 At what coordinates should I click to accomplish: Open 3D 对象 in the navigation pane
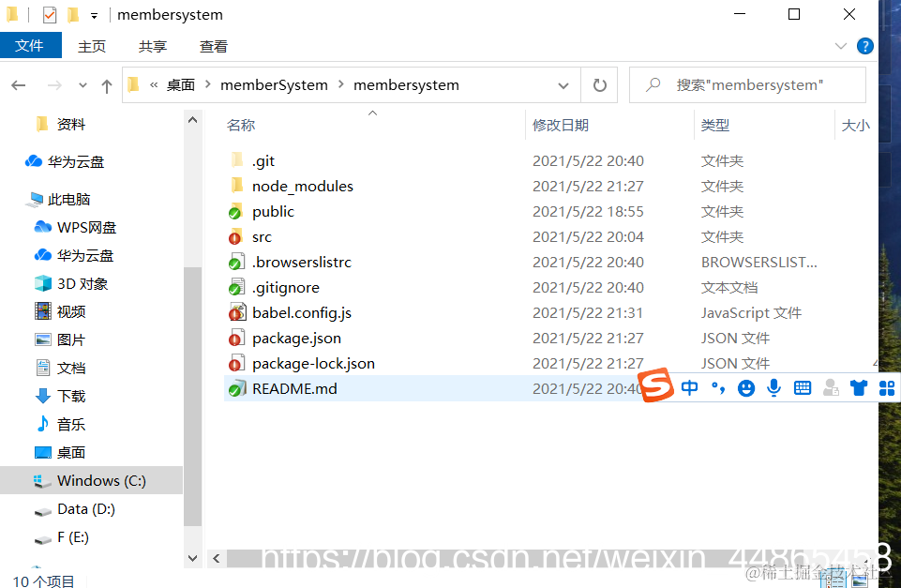coord(83,284)
